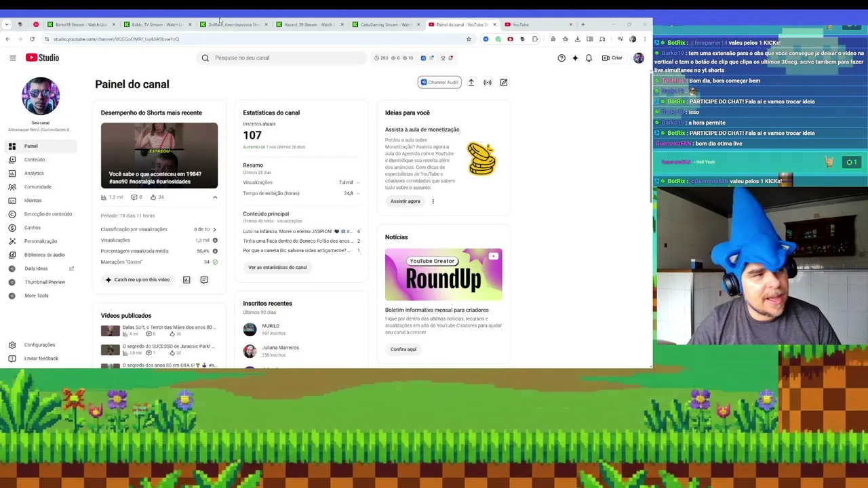This screenshot has width=868, height=488.
Task: Click the sparkle icon beside the help icon
Action: (x=575, y=58)
